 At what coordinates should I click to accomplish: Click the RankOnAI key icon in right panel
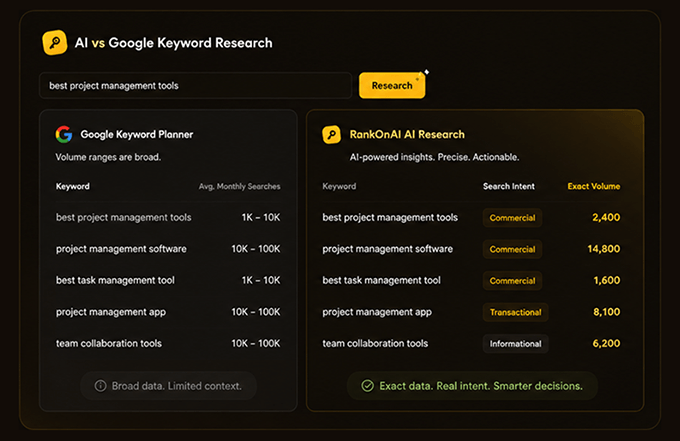click(331, 134)
